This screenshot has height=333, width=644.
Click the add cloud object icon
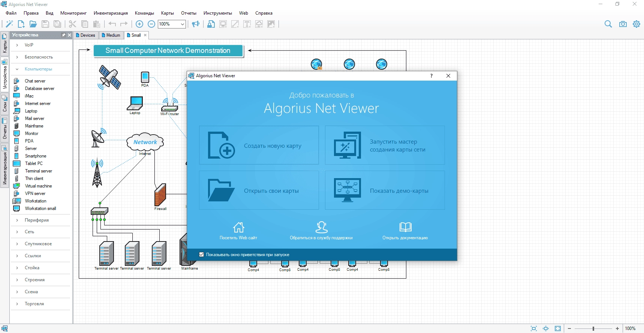259,24
